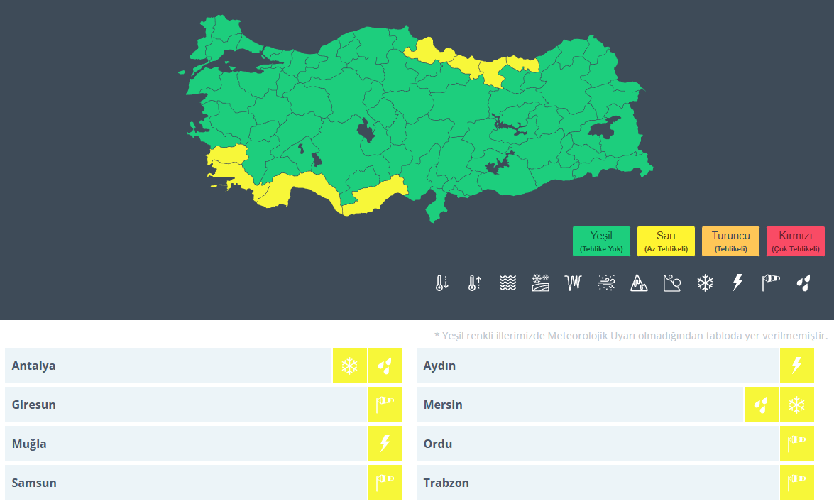Click the green Yeşil legend swatch
Screen dimensions: 834x504
(601, 241)
